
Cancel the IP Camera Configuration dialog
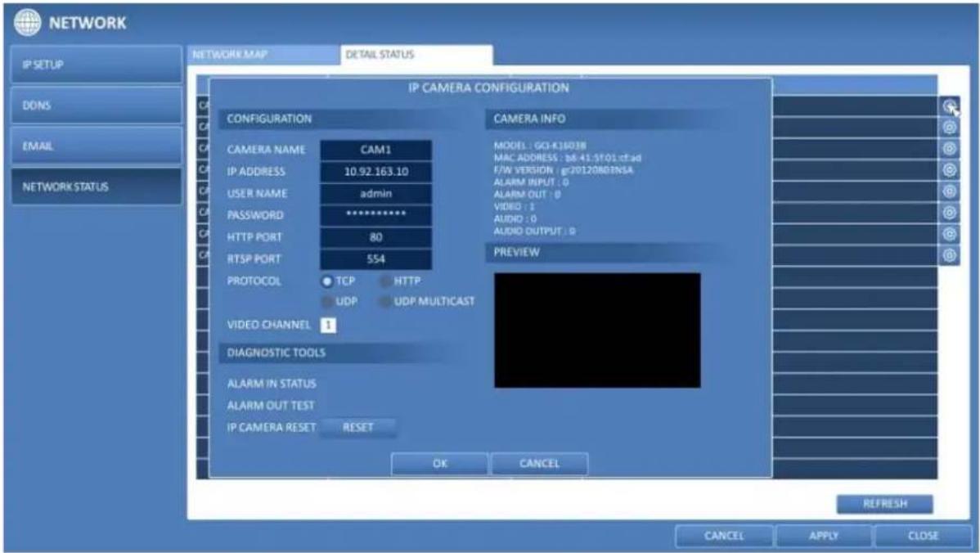539,464
